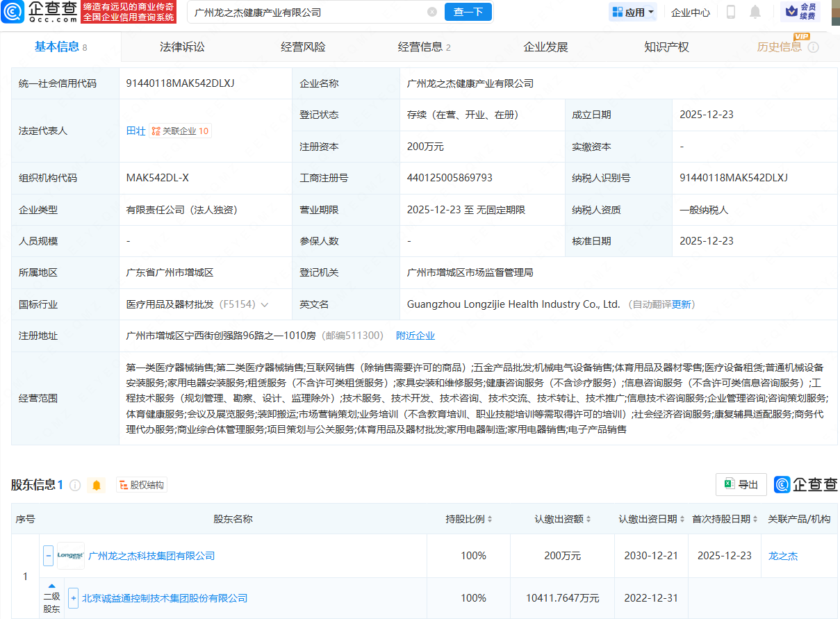Click the legal representative 田壮 link
The width and height of the screenshot is (840, 619).
pyautogui.click(x=135, y=130)
